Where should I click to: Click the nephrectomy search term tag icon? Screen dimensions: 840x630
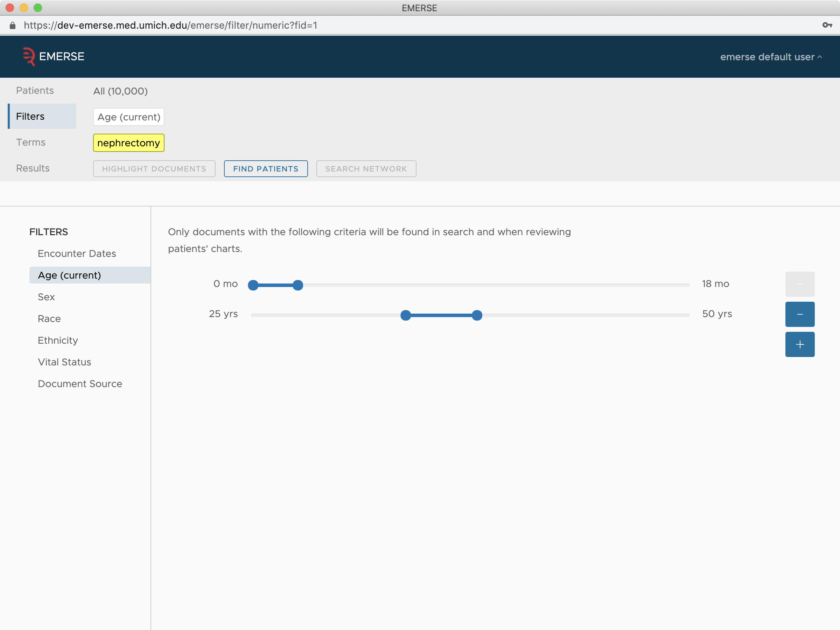(129, 142)
